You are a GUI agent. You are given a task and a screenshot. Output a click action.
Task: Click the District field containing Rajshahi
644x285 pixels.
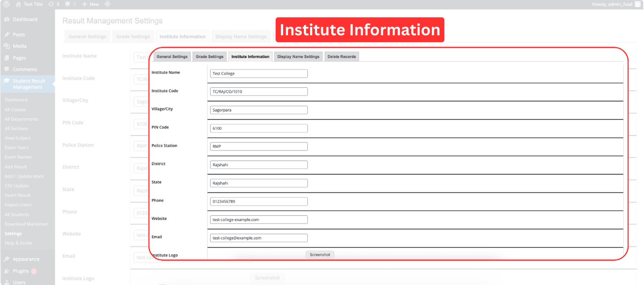point(259,165)
